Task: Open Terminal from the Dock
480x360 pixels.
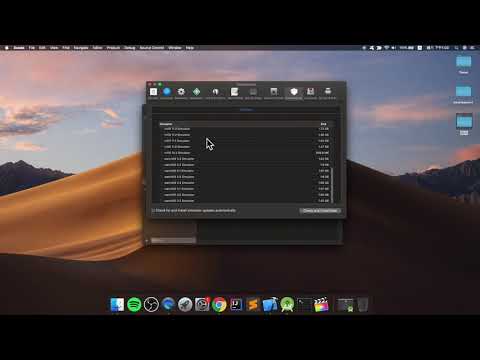Action: pyautogui.click(x=304, y=304)
